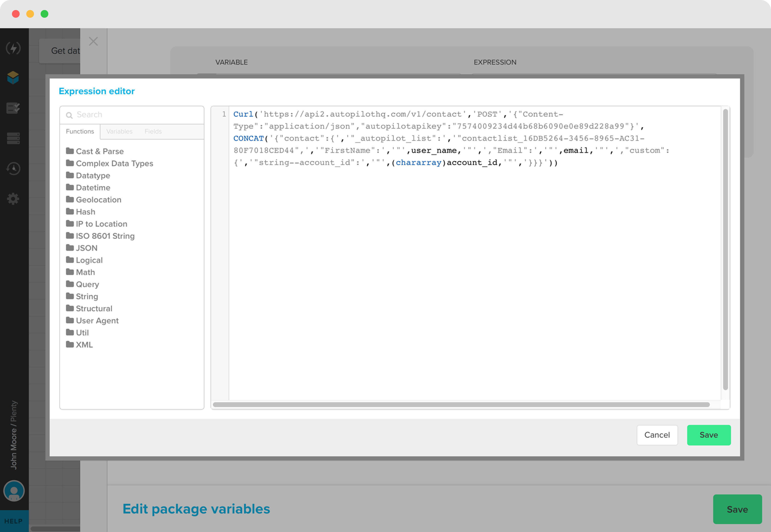Open the packages cube icon in sidebar
The image size is (771, 532).
click(13, 78)
